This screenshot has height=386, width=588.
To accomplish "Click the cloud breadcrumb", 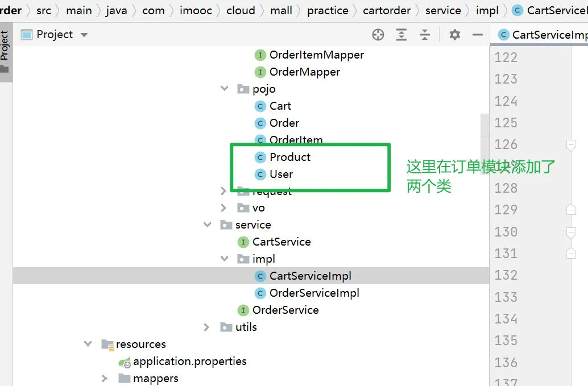I will coord(241,10).
